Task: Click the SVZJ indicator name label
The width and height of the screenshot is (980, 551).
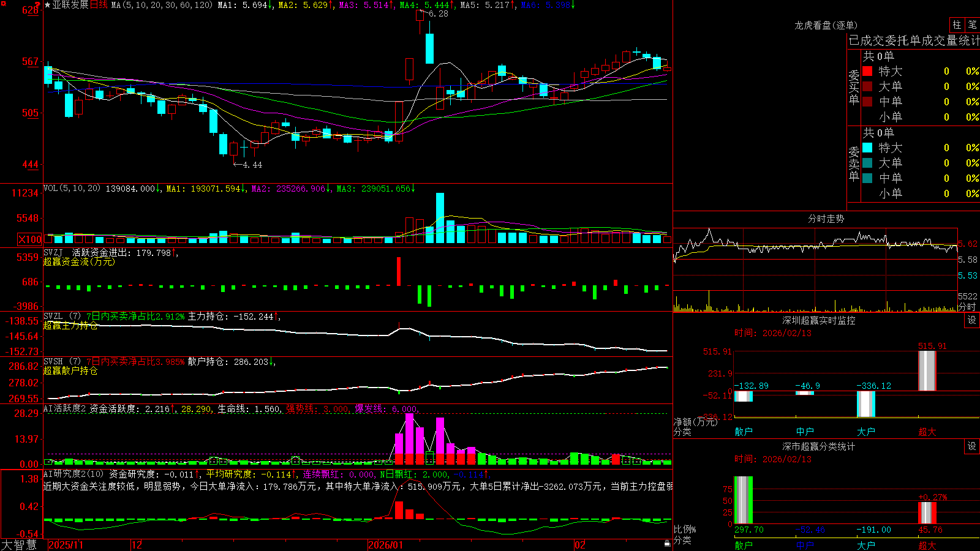Action: [53, 252]
